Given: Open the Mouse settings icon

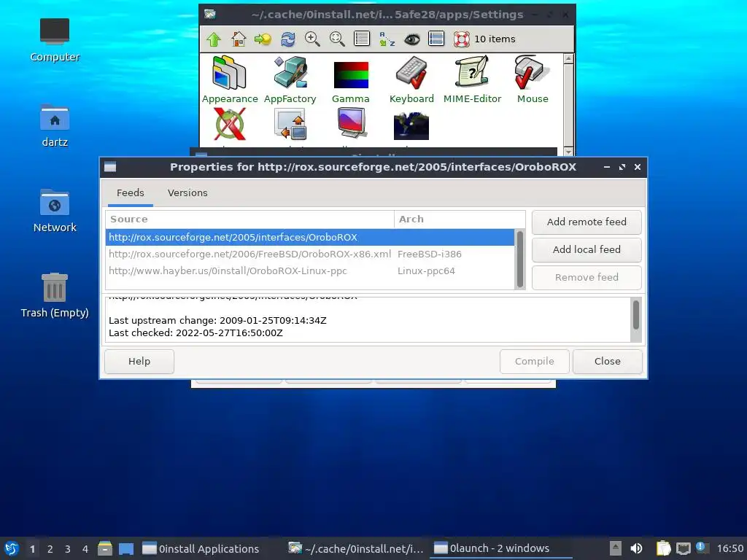Looking at the screenshot, I should (x=533, y=79).
